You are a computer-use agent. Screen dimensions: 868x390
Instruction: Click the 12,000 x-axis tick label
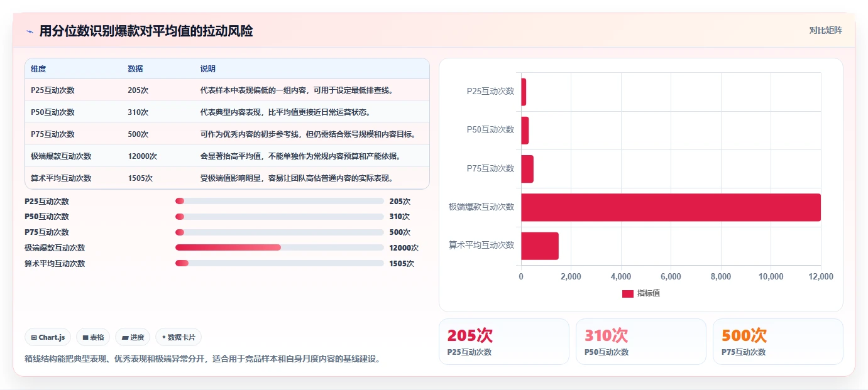click(x=821, y=276)
